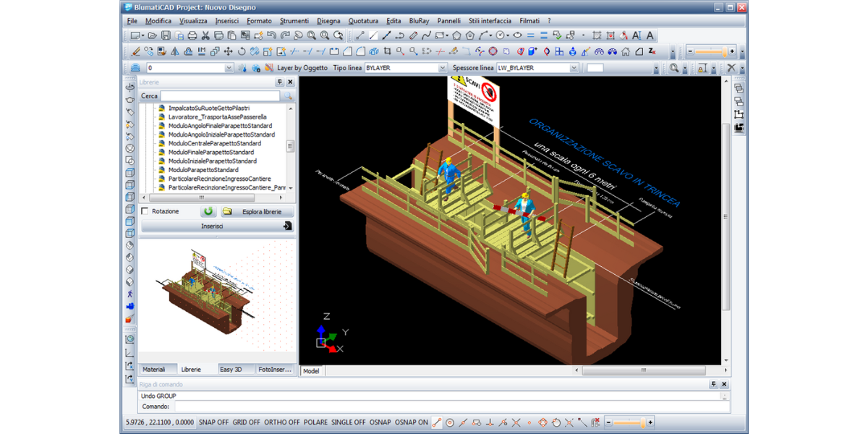The image size is (868, 434).
Task: Toggle GRID OFF in status bar
Action: [x=247, y=422]
